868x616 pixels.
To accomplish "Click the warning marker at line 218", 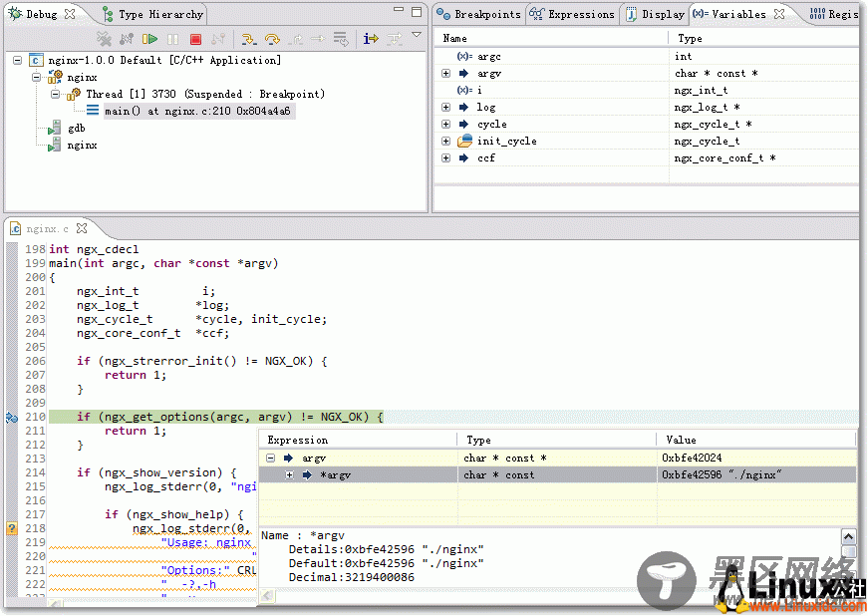I will coord(12,528).
